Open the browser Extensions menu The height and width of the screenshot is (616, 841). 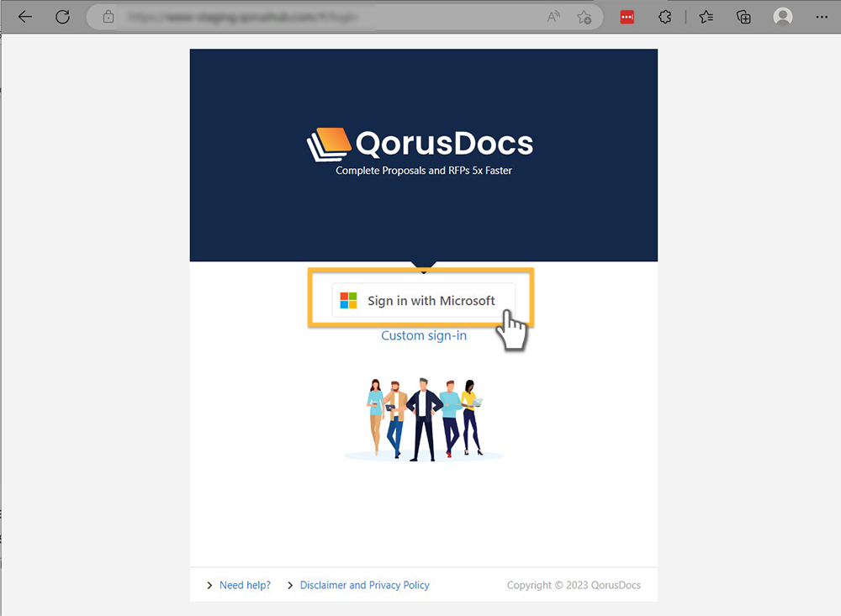tap(664, 17)
